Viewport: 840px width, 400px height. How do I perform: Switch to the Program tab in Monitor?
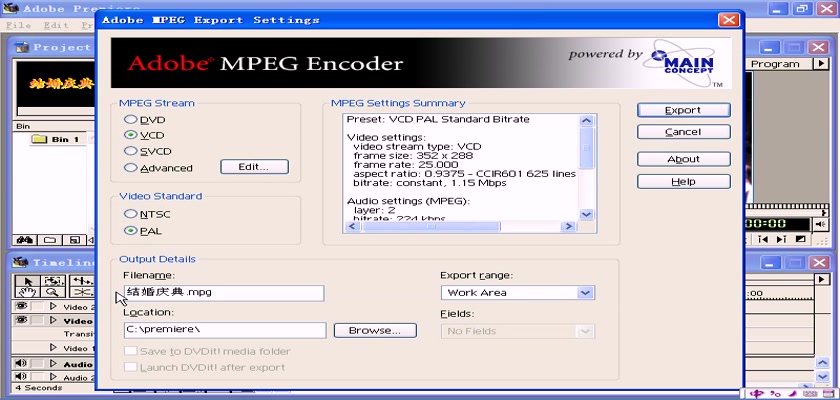pyautogui.click(x=775, y=64)
